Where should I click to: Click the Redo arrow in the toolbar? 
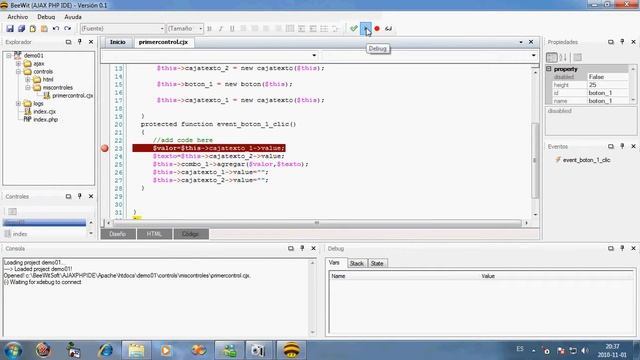pos(67,29)
